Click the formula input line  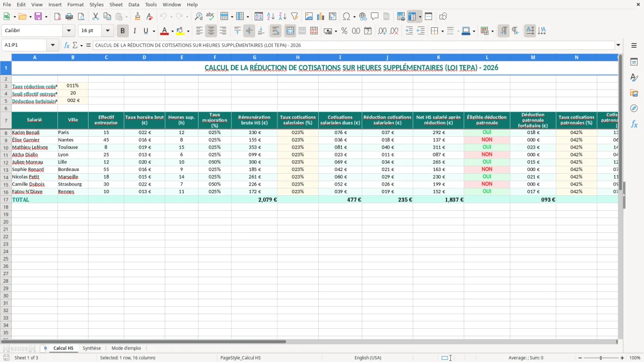pos(354,46)
